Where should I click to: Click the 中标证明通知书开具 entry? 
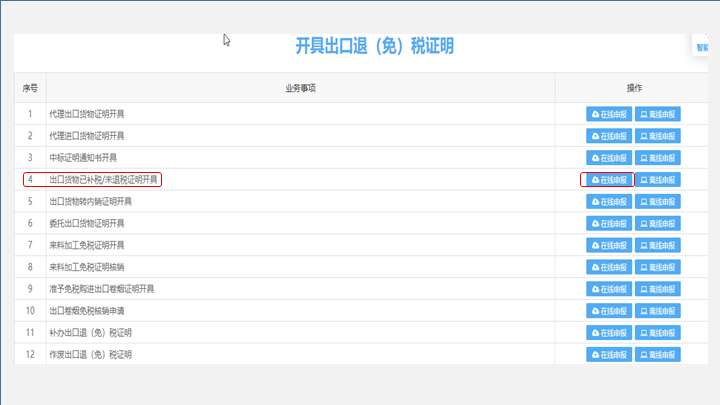(83, 158)
